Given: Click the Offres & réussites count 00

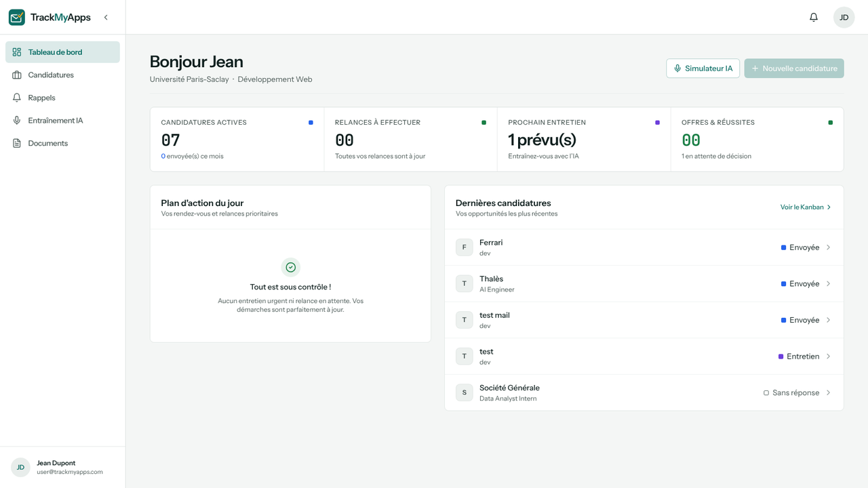Looking at the screenshot, I should 691,140.
